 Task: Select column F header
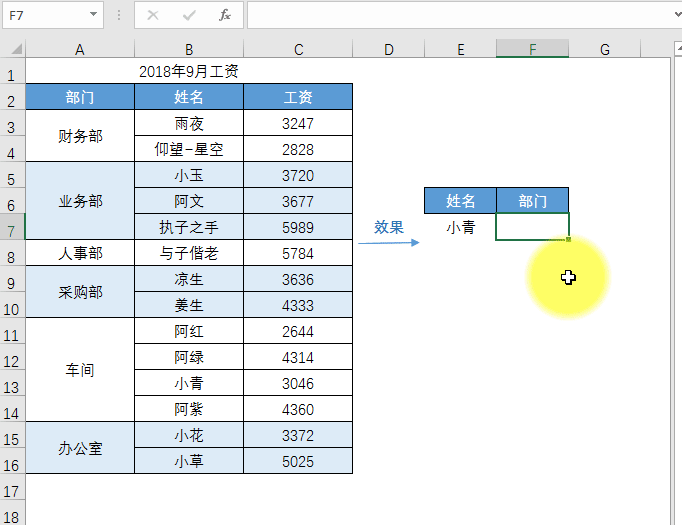coord(532,49)
